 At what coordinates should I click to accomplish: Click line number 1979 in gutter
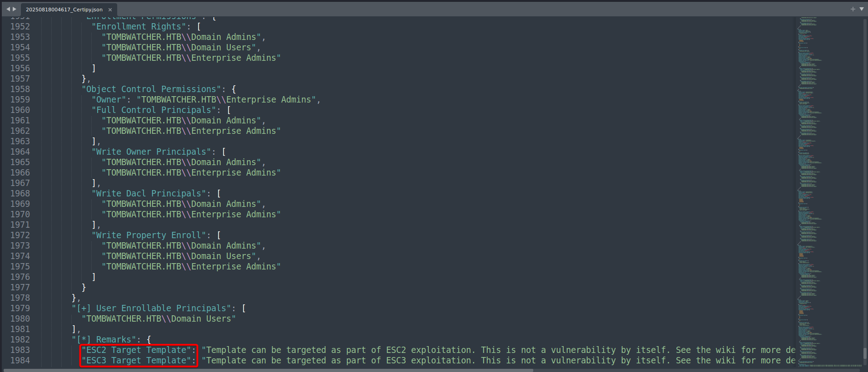pos(20,308)
